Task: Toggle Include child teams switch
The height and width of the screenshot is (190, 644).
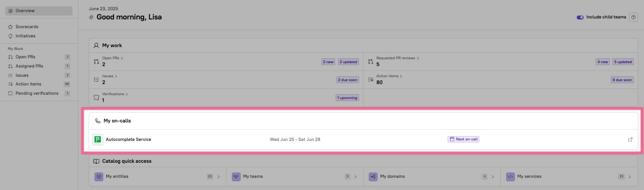Action: (580, 17)
